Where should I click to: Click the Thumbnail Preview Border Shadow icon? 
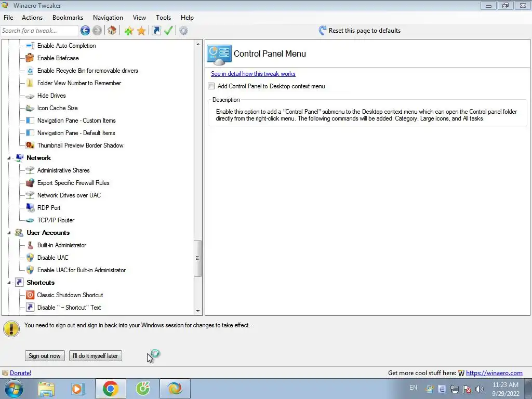[30, 145]
